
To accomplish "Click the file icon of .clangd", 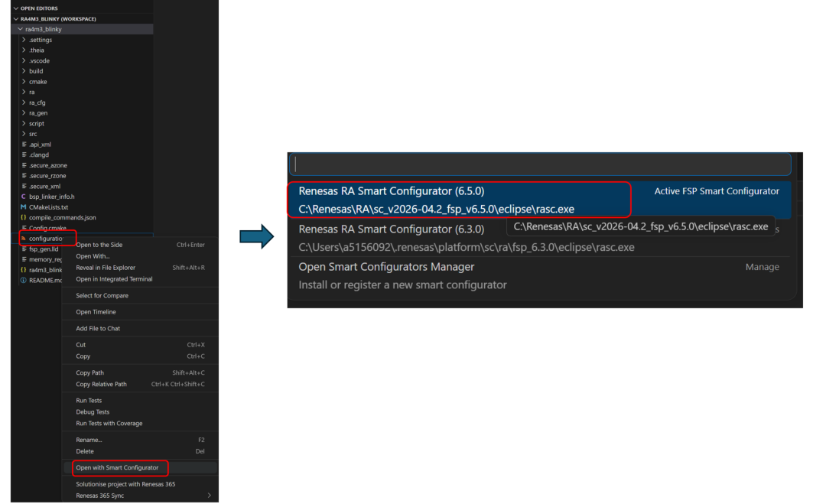I will click(x=24, y=154).
